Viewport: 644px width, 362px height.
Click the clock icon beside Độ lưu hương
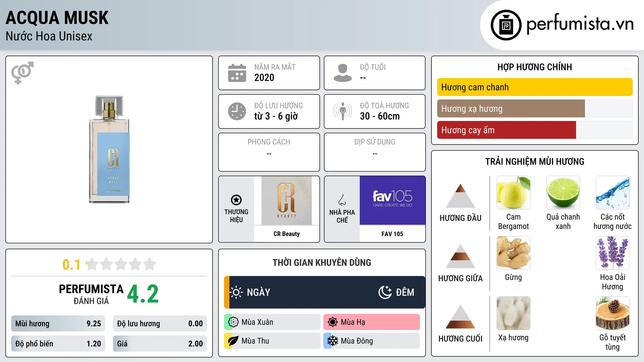237,111
